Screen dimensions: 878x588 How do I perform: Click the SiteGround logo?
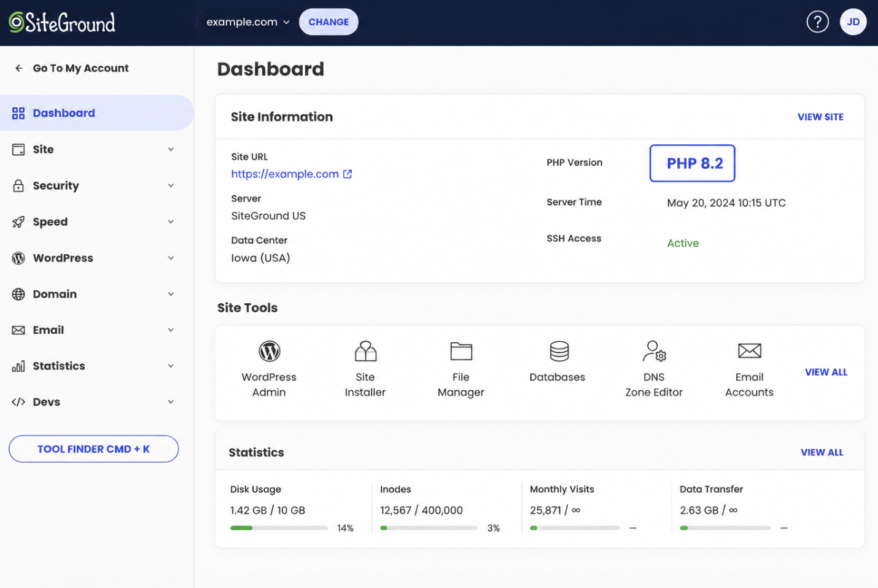pos(61,22)
